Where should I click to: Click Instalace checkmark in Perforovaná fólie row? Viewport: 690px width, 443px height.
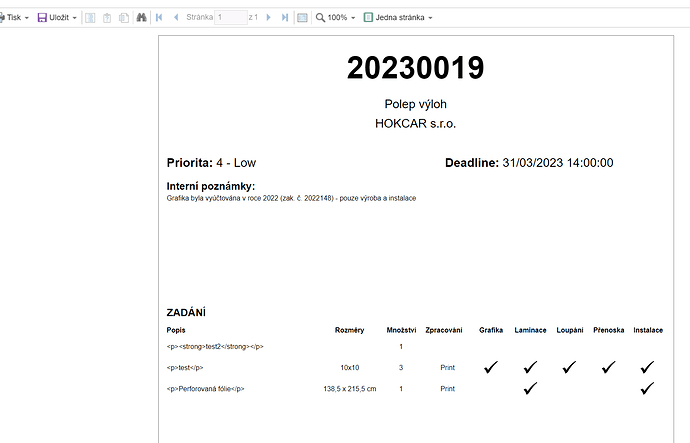tap(647, 388)
